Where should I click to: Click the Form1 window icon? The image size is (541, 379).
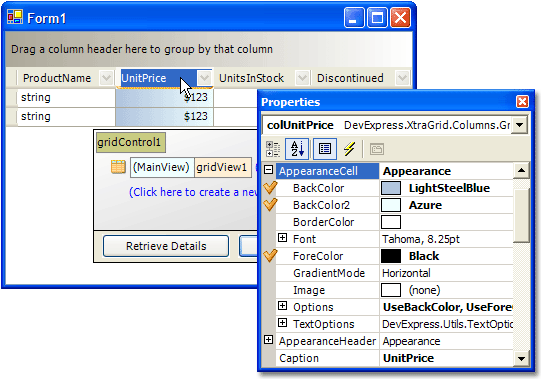tap(15, 17)
